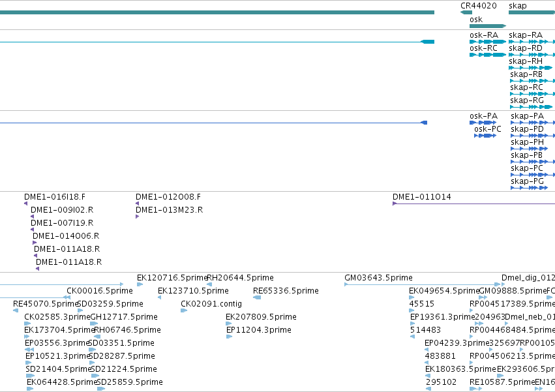Select the CR44020 gene feature
Viewport: 555px width, 392px height.
click(466, 12)
